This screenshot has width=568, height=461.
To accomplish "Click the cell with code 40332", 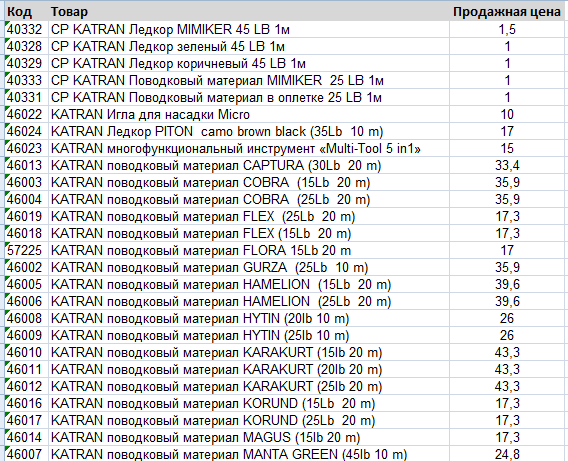I will pyautogui.click(x=27, y=29).
